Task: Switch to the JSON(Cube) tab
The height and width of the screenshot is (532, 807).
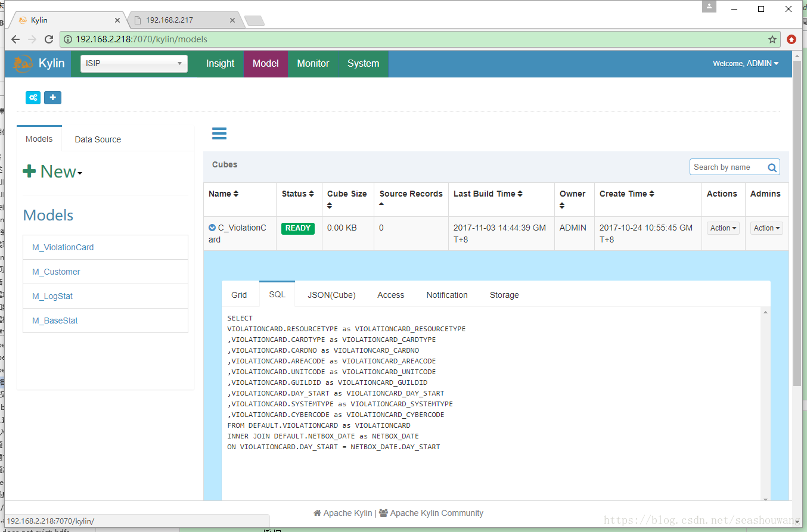Action: click(331, 295)
